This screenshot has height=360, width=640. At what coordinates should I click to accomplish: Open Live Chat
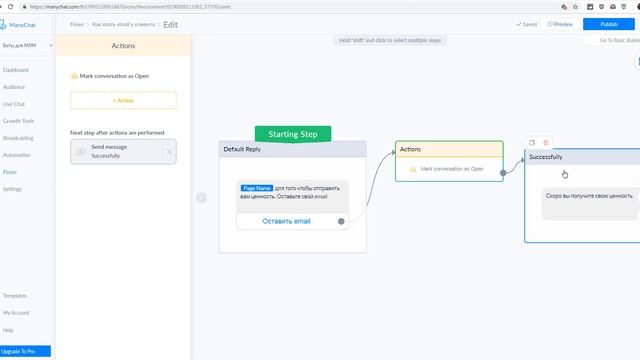tap(14, 104)
